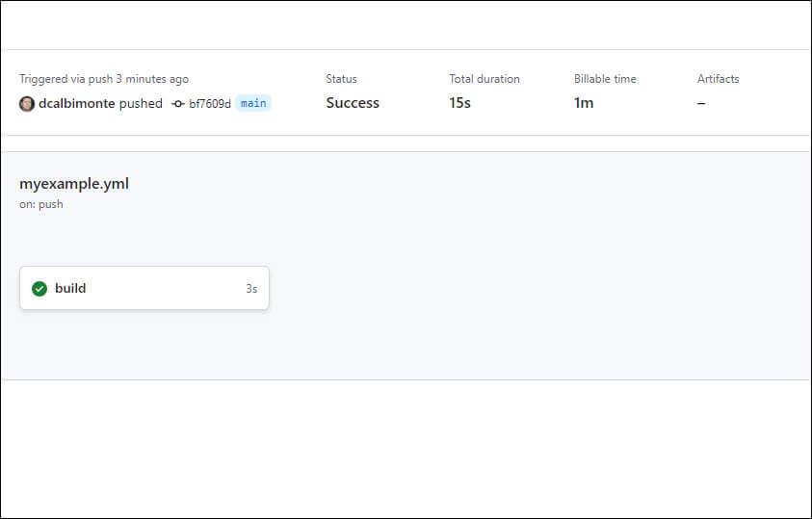Click the dcalbimonte user avatar
Viewport: 812px width, 519px height.
(x=27, y=104)
